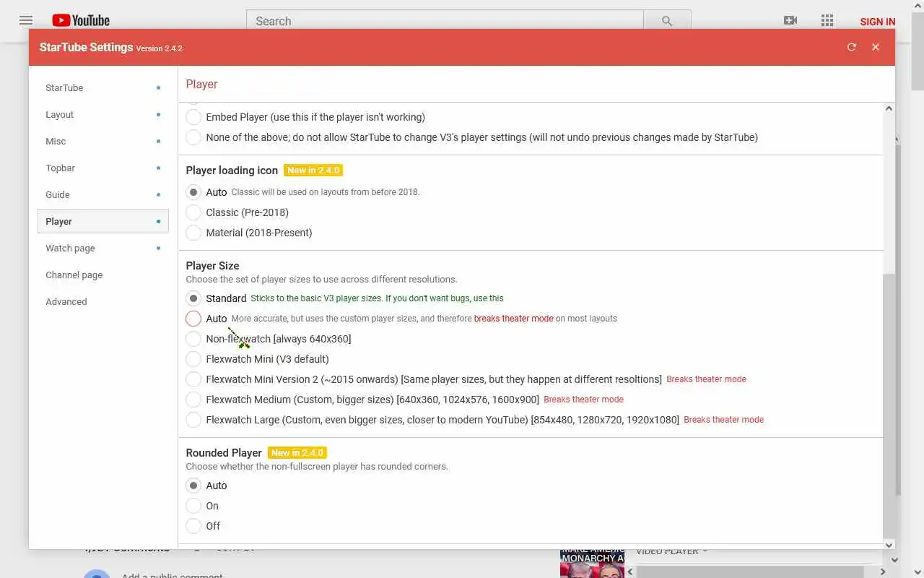Click the page horizontal scrollbar left arrow
This screenshot has height=578, width=924.
tap(630, 571)
